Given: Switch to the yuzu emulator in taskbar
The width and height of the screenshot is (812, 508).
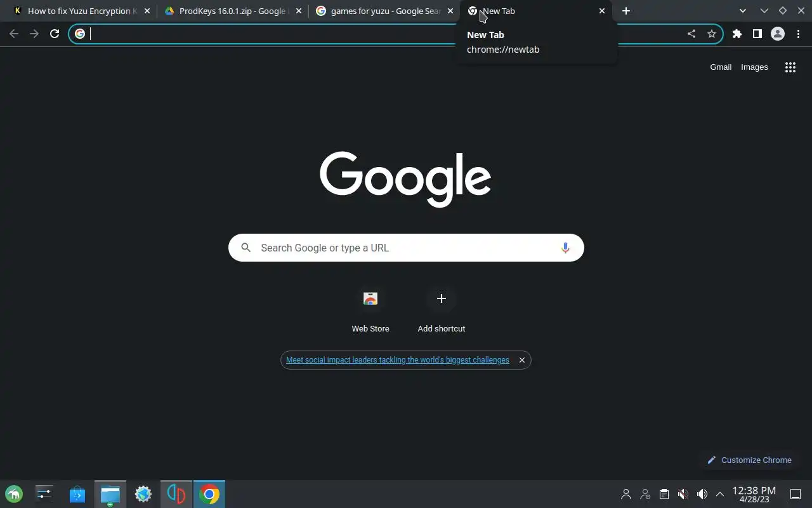Looking at the screenshot, I should coord(176,494).
